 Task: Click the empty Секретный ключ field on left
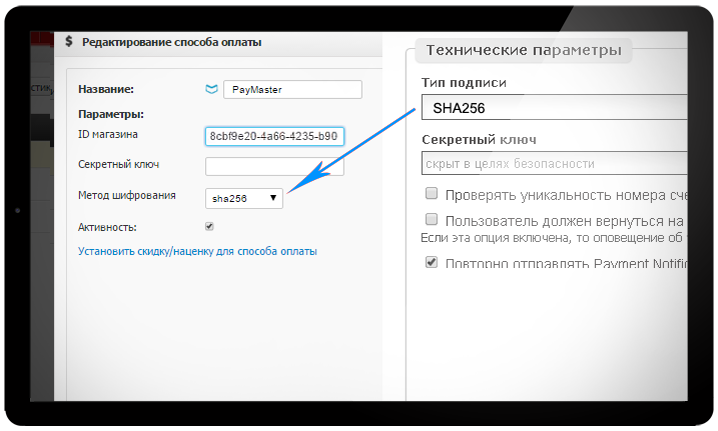click(x=274, y=166)
